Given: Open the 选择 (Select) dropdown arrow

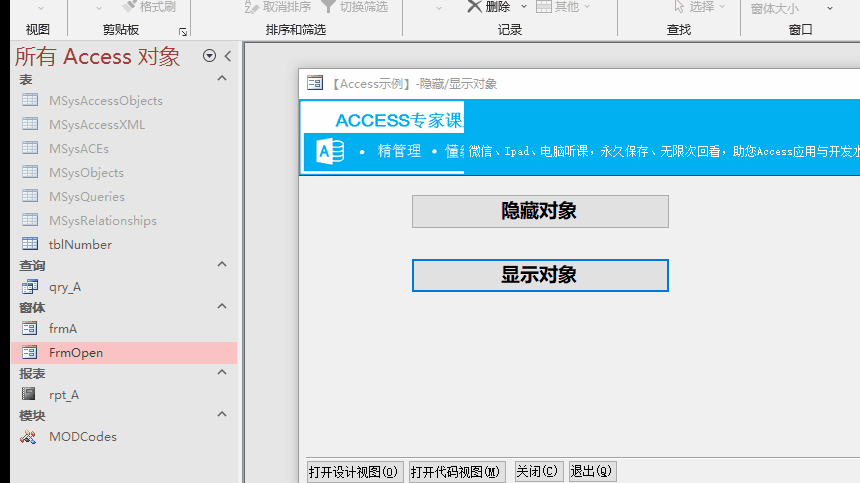Looking at the screenshot, I should click(x=722, y=7).
